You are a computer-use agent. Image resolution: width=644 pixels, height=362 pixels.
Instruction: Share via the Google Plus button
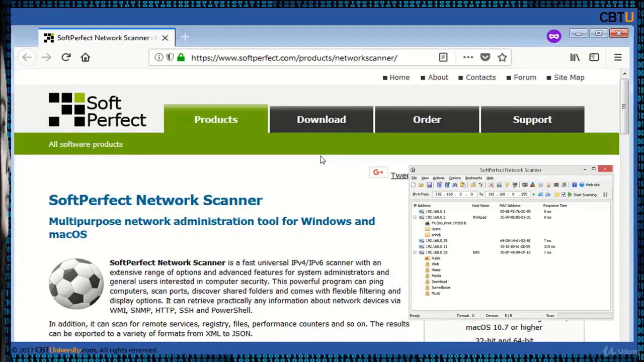(x=378, y=172)
